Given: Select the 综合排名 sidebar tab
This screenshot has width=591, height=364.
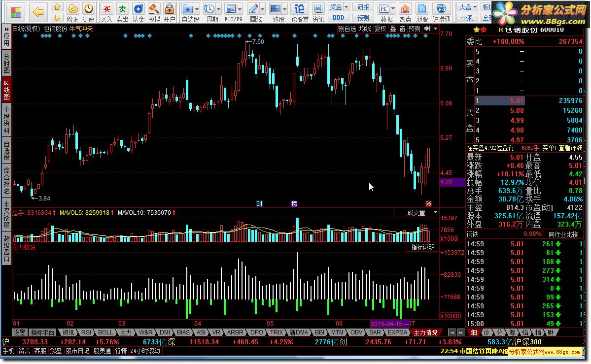Looking at the screenshot, I should [x=6, y=181].
